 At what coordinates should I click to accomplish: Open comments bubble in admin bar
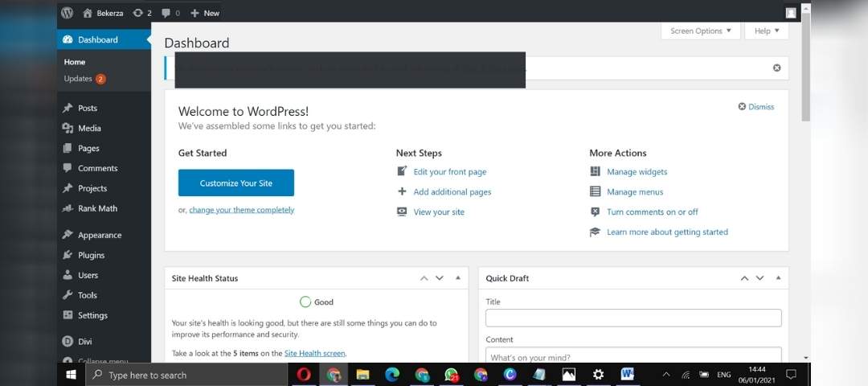pos(170,13)
